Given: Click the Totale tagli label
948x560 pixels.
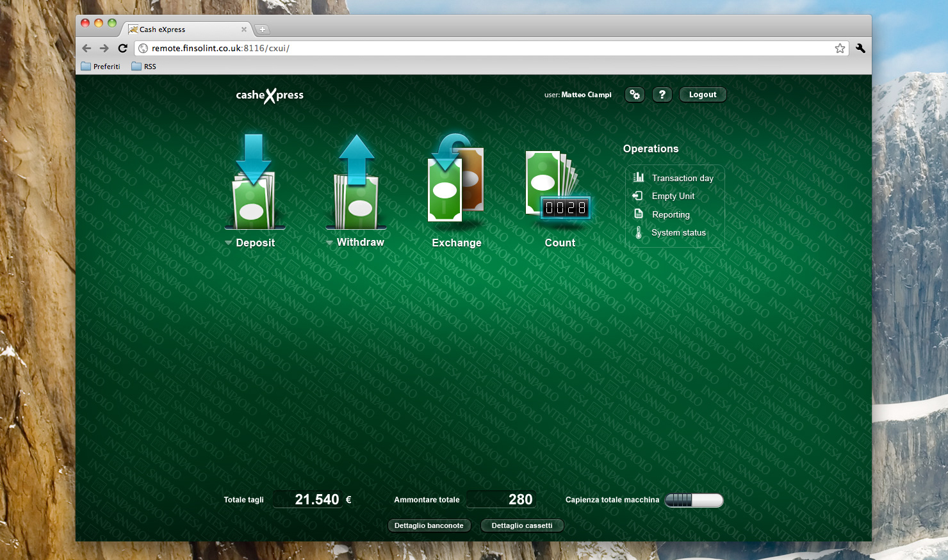Looking at the screenshot, I should click(243, 500).
